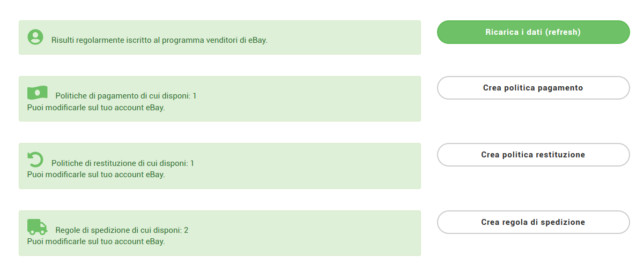Click 'Politiche di pagamento di cui disponi' text

click(x=123, y=96)
